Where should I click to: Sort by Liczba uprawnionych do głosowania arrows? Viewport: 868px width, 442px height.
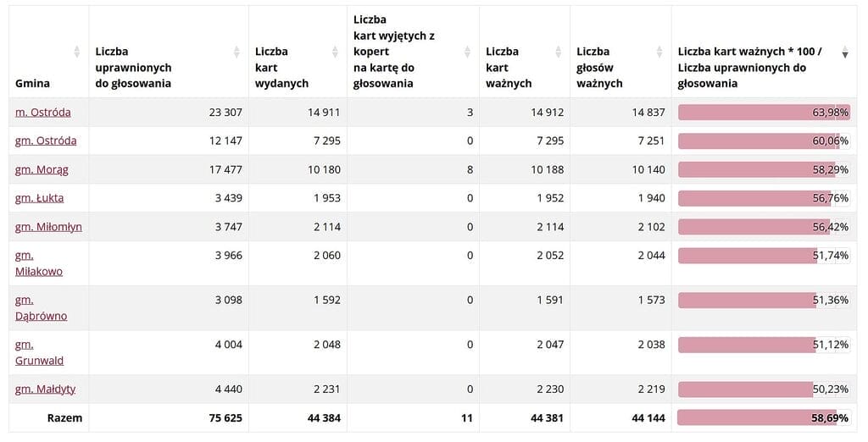click(x=236, y=52)
